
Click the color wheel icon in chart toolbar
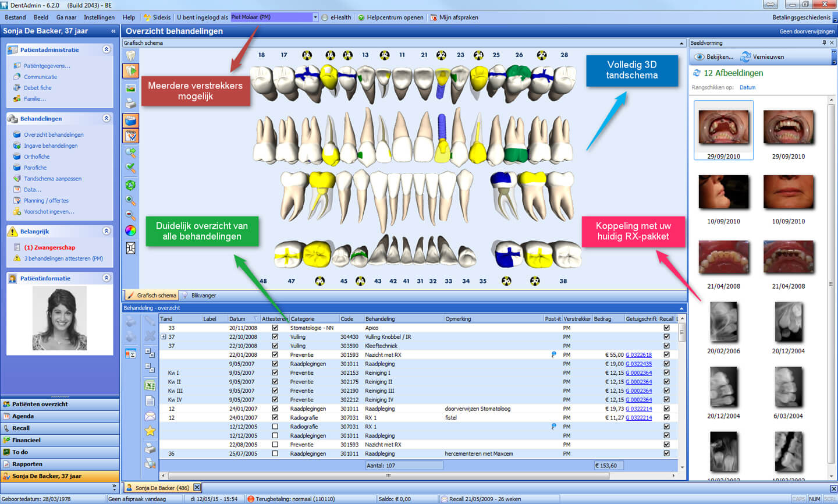[130, 230]
